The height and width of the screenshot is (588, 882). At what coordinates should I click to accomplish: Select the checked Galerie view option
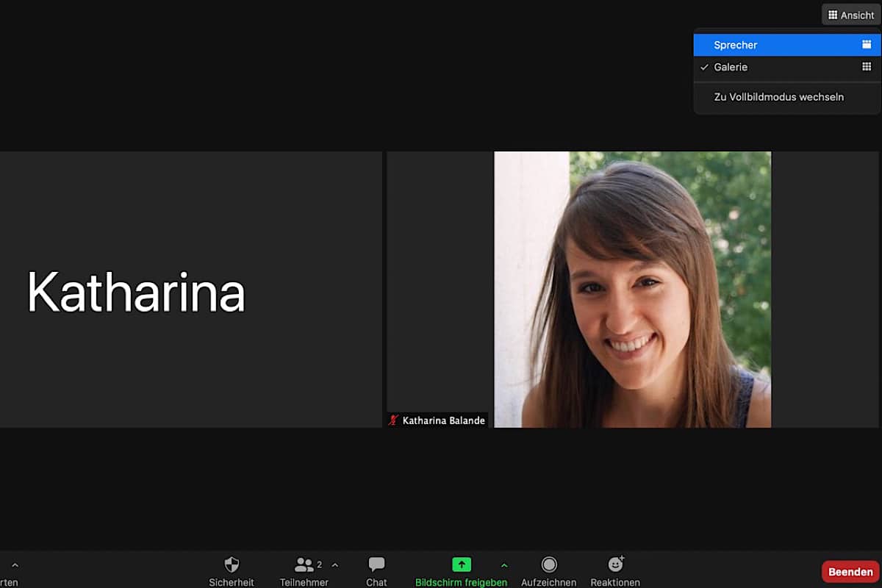click(x=731, y=67)
